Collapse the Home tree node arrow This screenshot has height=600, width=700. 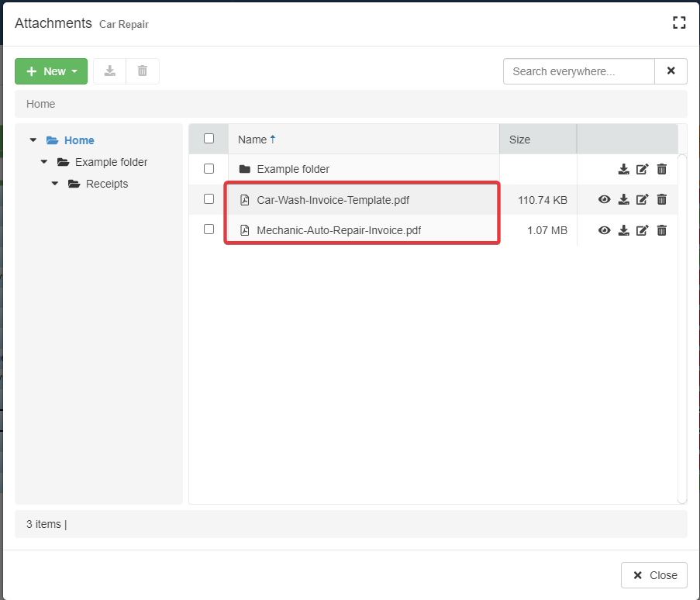point(33,140)
